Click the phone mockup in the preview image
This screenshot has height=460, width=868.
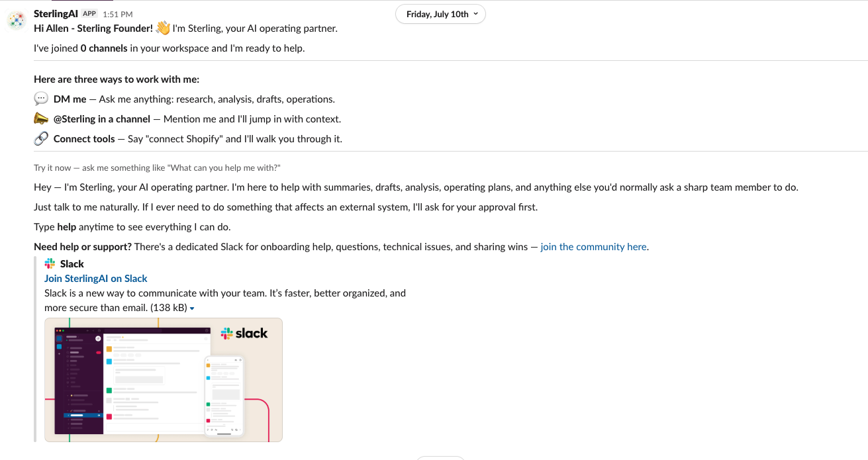[224, 396]
